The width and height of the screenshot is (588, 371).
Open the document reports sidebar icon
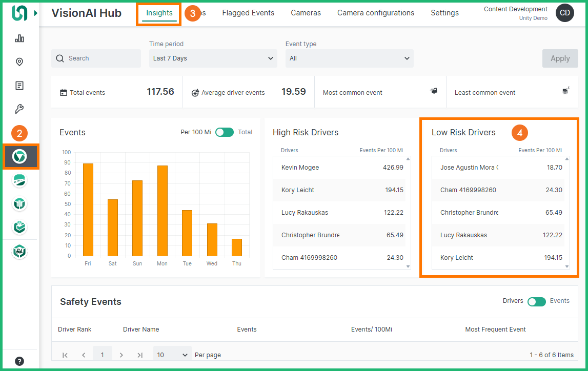(x=19, y=86)
